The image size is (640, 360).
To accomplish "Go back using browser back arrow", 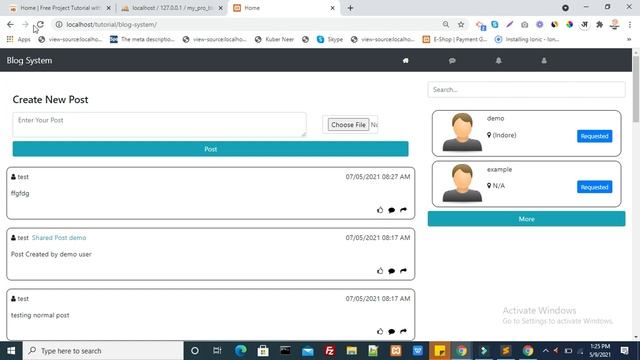I will (10, 24).
